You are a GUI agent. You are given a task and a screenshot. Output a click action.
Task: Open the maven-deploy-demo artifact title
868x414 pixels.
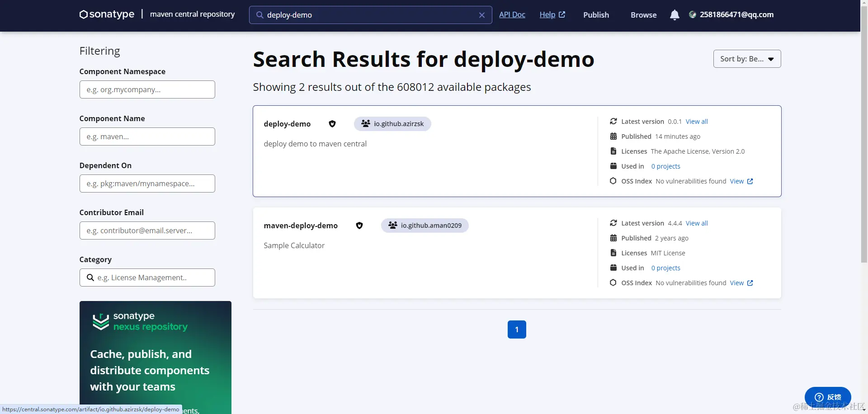(301, 226)
